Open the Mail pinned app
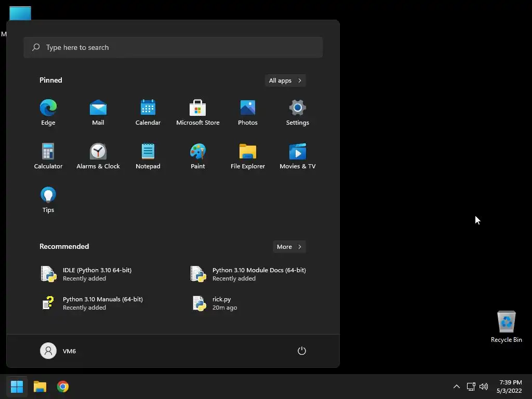 point(98,113)
